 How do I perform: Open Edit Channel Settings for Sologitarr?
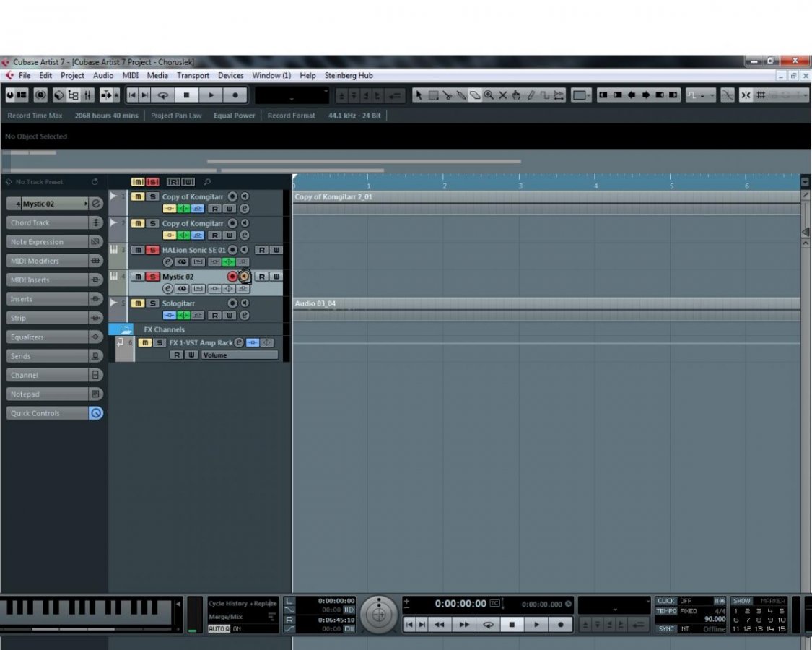(244, 315)
